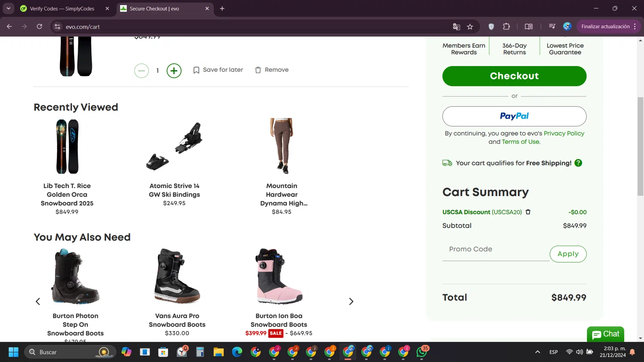View site information icon in address bar

(x=57, y=27)
